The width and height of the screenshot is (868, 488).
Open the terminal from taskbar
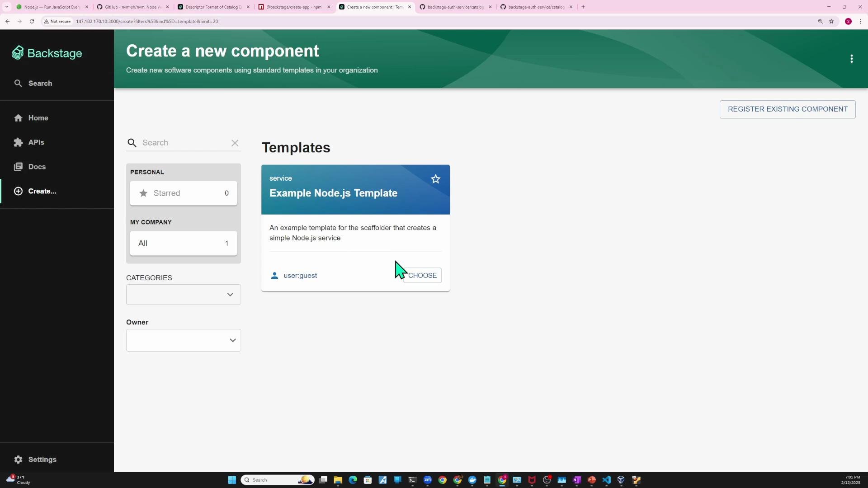click(413, 480)
